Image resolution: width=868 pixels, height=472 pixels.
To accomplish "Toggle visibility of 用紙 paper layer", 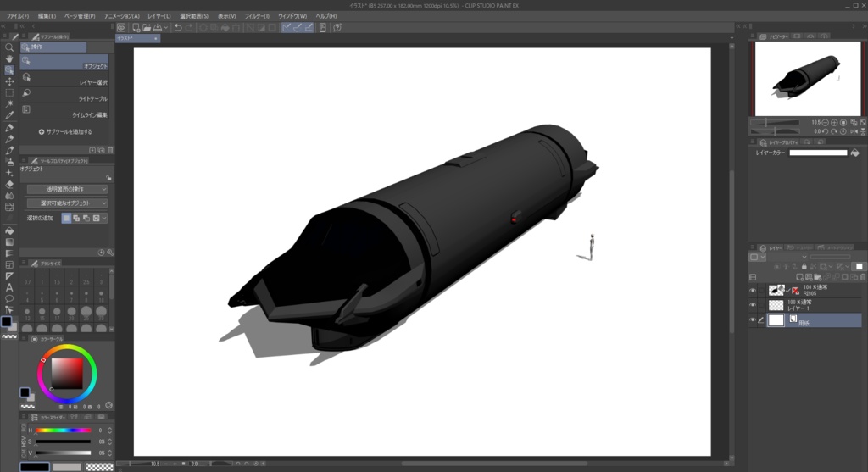I will coord(753,319).
